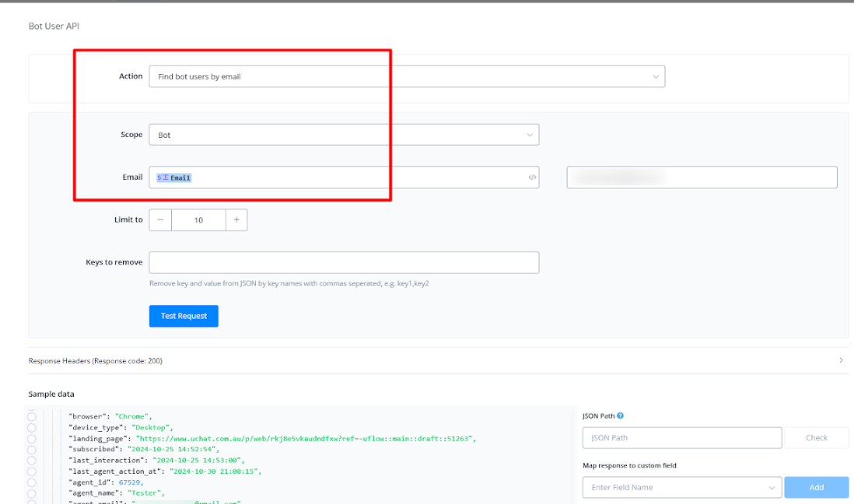
Task: Click the JSON Path help icon
Action: pyautogui.click(x=620, y=416)
